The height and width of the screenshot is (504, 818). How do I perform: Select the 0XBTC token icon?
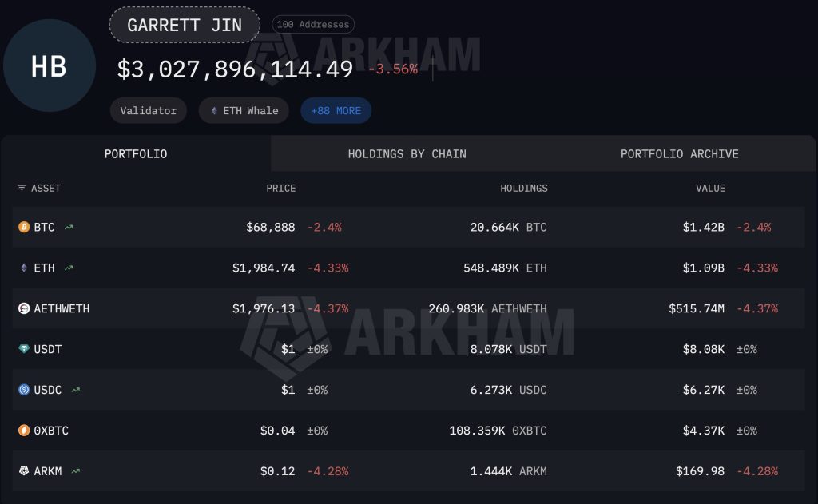pos(22,430)
